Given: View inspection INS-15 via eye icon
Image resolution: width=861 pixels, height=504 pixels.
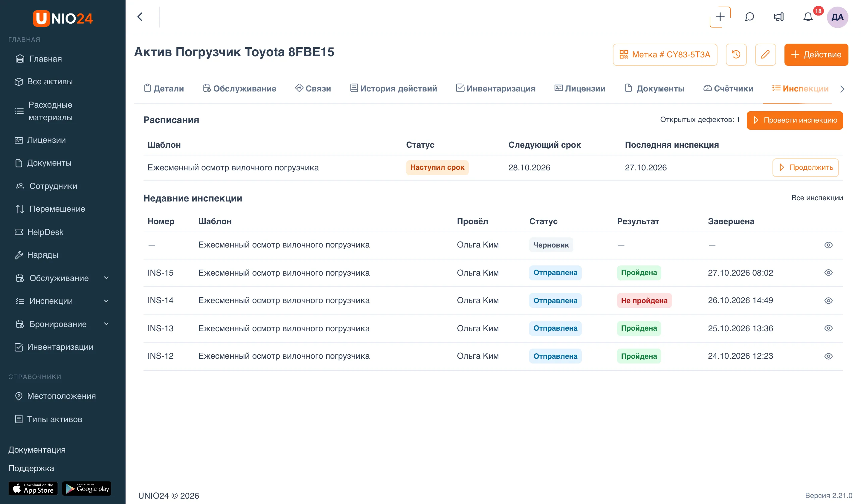Looking at the screenshot, I should 828,273.
